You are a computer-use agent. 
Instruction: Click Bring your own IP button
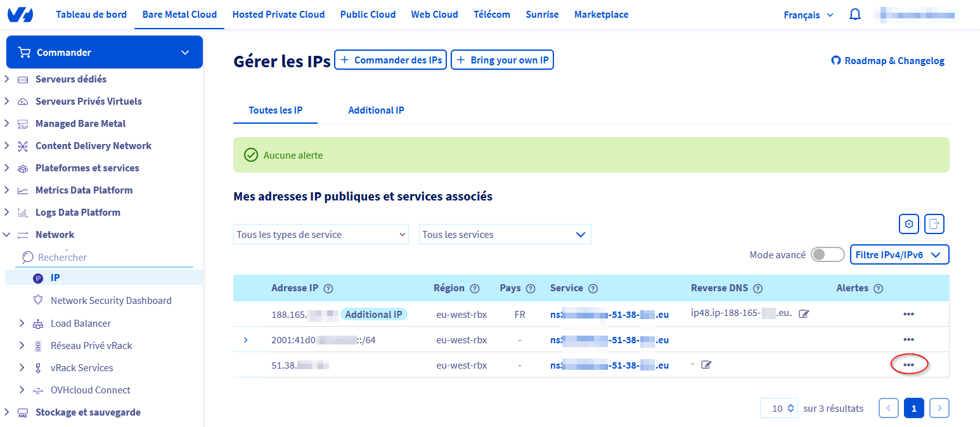(502, 60)
